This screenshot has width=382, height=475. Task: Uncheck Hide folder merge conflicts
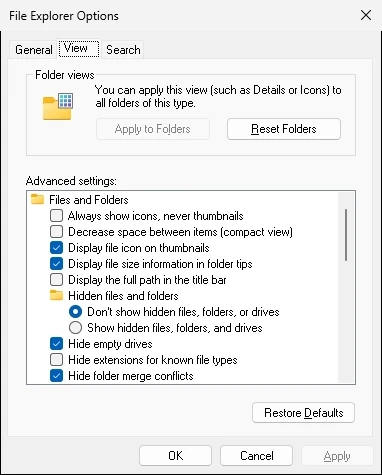coord(56,376)
